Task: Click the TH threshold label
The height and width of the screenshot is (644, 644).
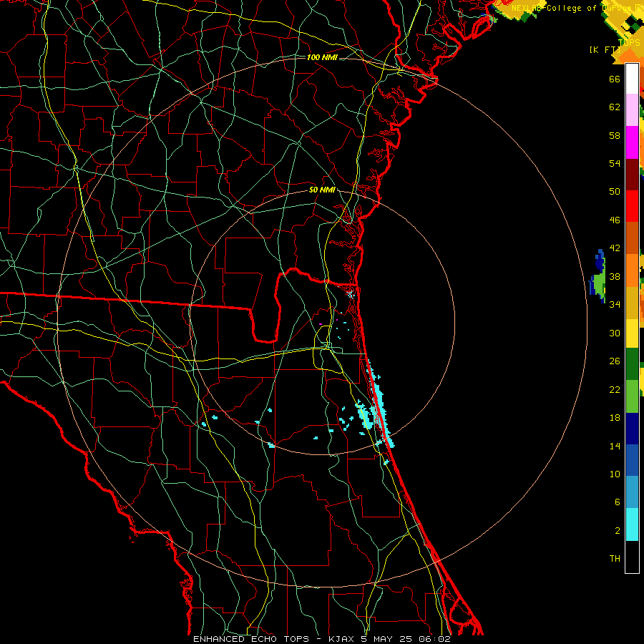Action: click(615, 559)
